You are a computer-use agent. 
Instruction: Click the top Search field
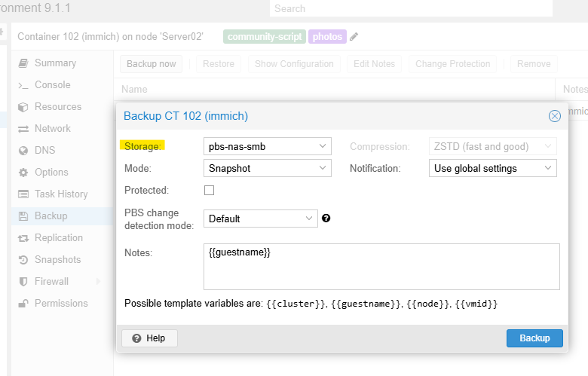(x=411, y=8)
